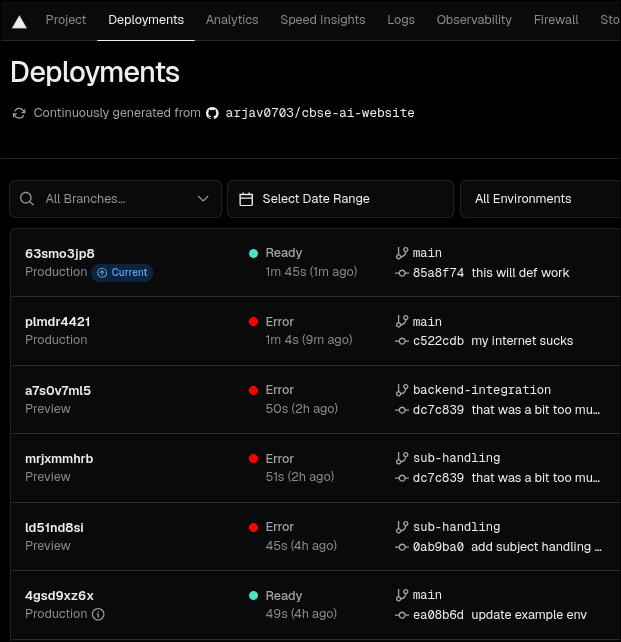Click the calendar icon in date range
621x642 pixels.
click(246, 199)
